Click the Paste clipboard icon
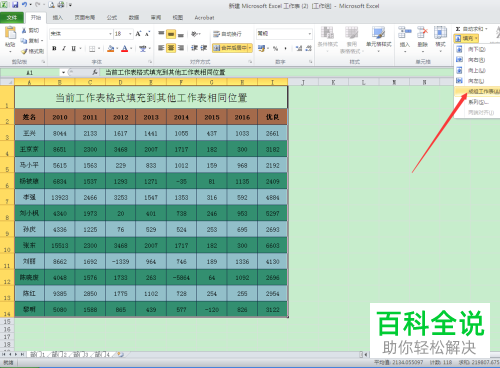The height and width of the screenshot is (368, 500). tap(10, 34)
